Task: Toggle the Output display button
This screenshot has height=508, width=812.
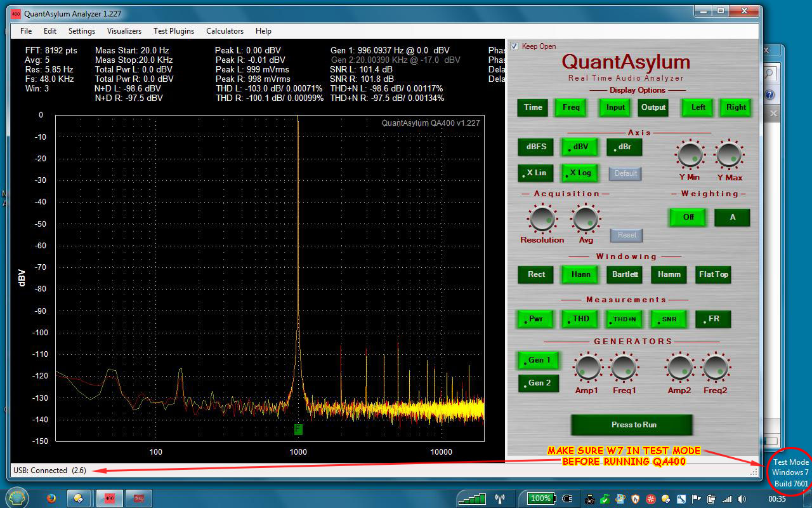Action: [x=653, y=107]
